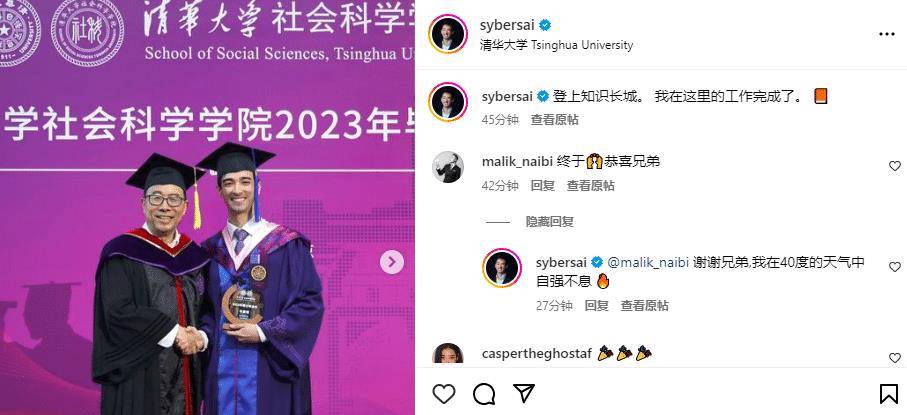Go to next photo with arrow
The height and width of the screenshot is (415, 907).
pos(392,262)
